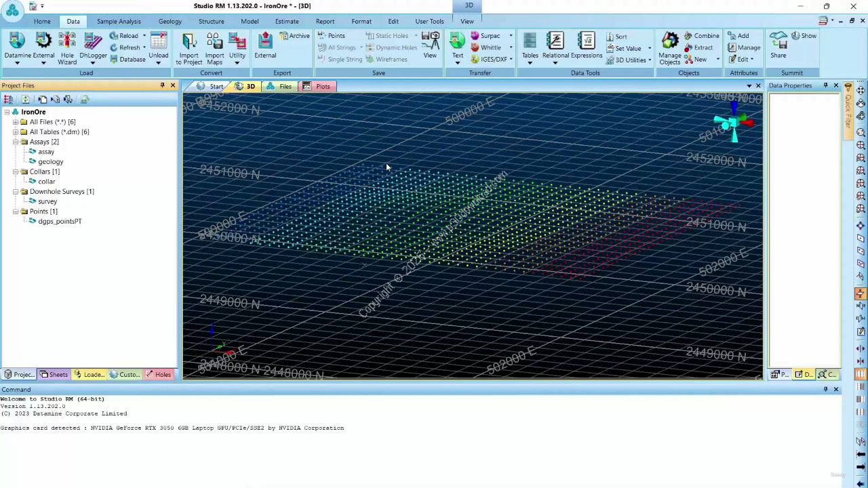This screenshot has width=868, height=488.
Task: Open the Hole Wizard tool
Action: click(x=67, y=48)
